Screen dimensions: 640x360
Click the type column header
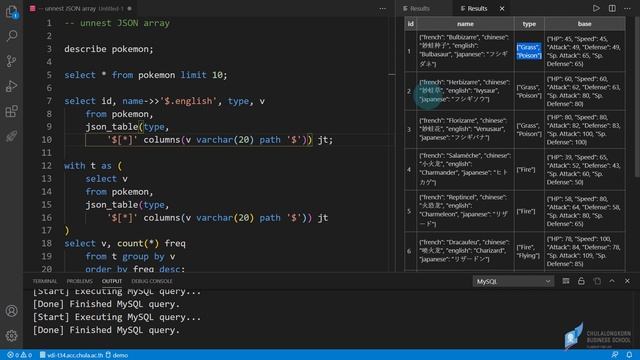pos(529,24)
